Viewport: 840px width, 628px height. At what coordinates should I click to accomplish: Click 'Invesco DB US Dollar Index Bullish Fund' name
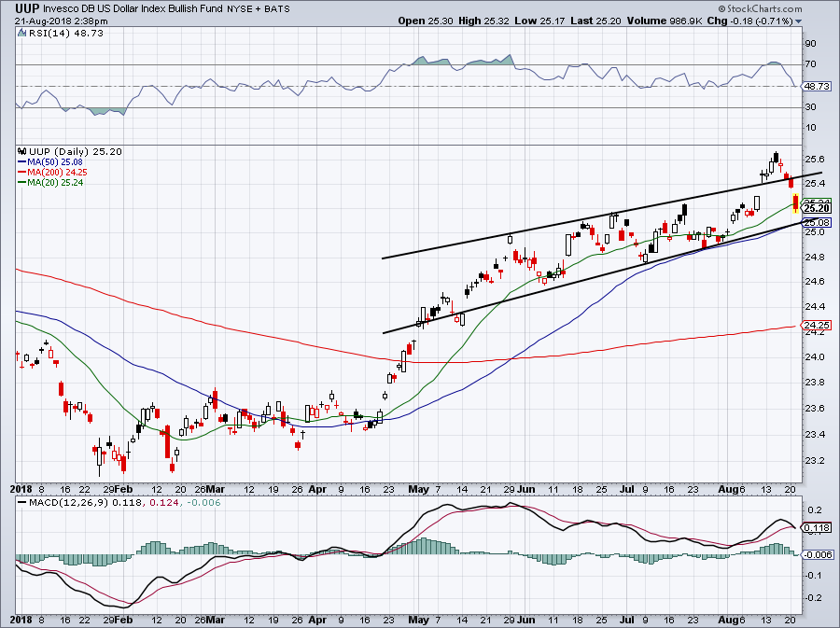click(x=133, y=8)
